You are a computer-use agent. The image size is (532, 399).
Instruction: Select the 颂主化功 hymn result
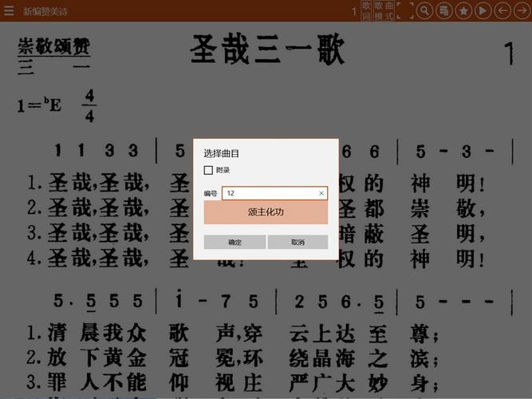click(266, 212)
